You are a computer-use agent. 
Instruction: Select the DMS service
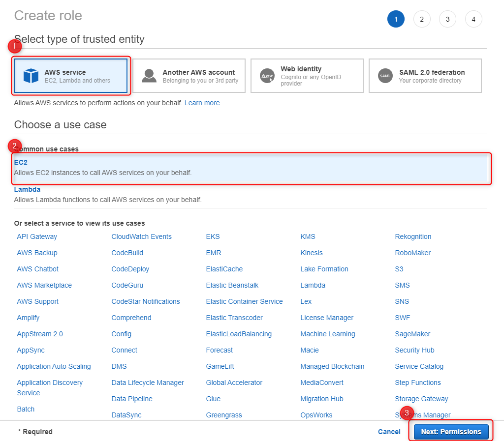(119, 366)
